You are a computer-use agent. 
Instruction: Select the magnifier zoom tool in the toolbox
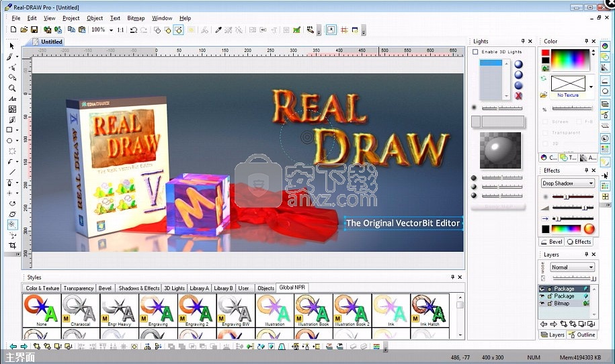pos(12,88)
